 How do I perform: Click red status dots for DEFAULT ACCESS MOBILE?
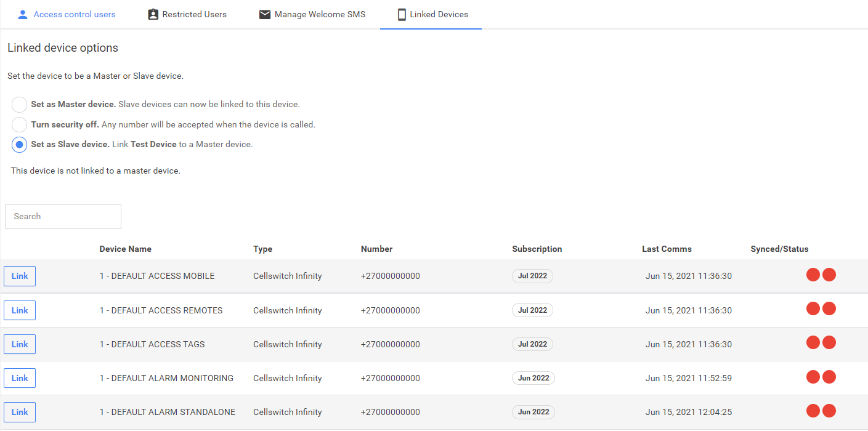click(x=821, y=275)
